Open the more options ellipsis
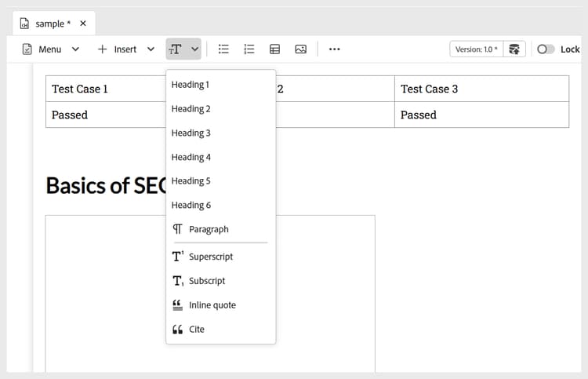The height and width of the screenshot is (379, 588). (335, 49)
